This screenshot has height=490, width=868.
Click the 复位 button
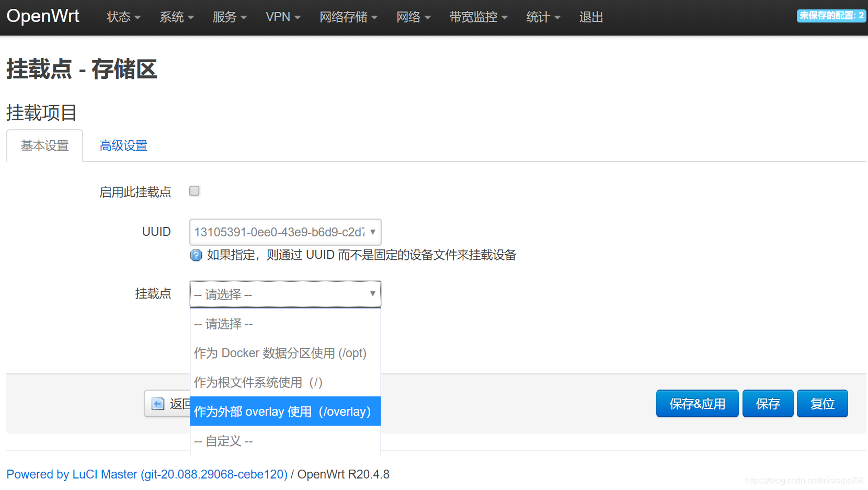(x=823, y=404)
